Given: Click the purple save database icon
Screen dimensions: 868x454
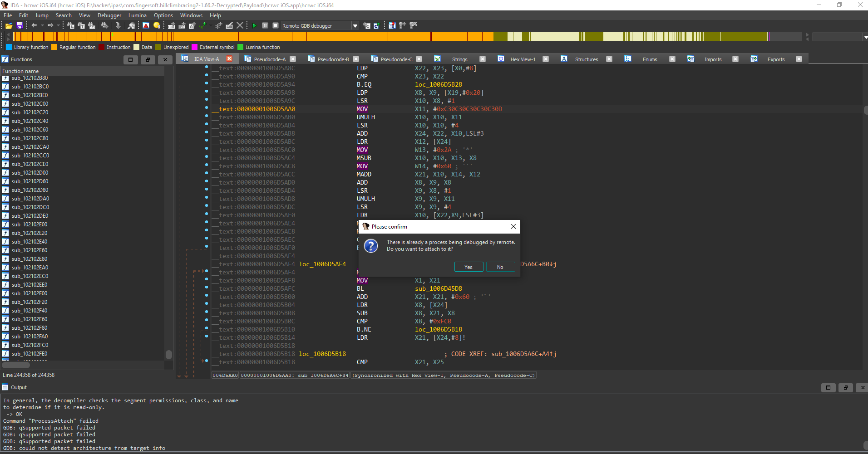Looking at the screenshot, I should [20, 26].
